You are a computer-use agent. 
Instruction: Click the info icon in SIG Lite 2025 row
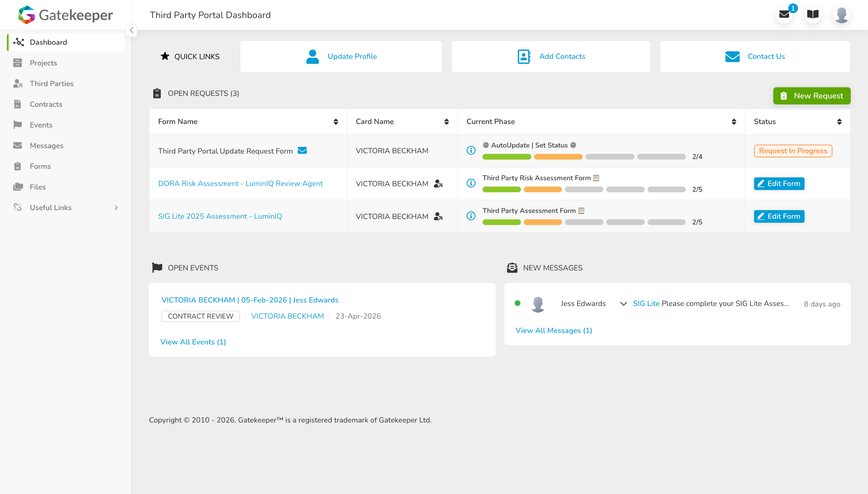471,216
